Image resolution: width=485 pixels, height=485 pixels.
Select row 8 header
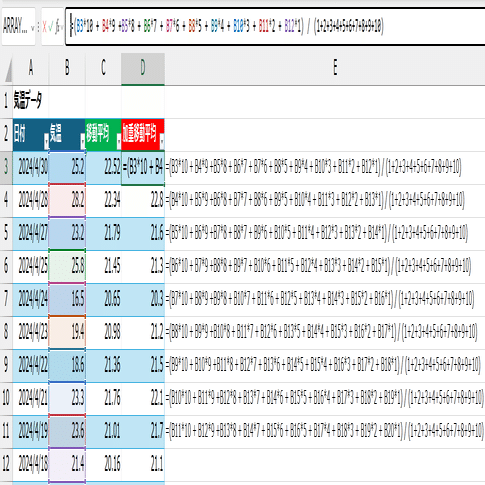point(6,332)
